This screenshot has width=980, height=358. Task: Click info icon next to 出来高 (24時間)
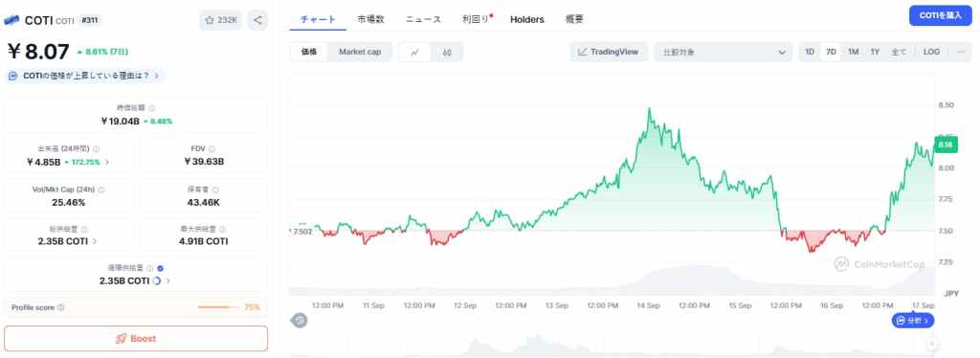97,149
